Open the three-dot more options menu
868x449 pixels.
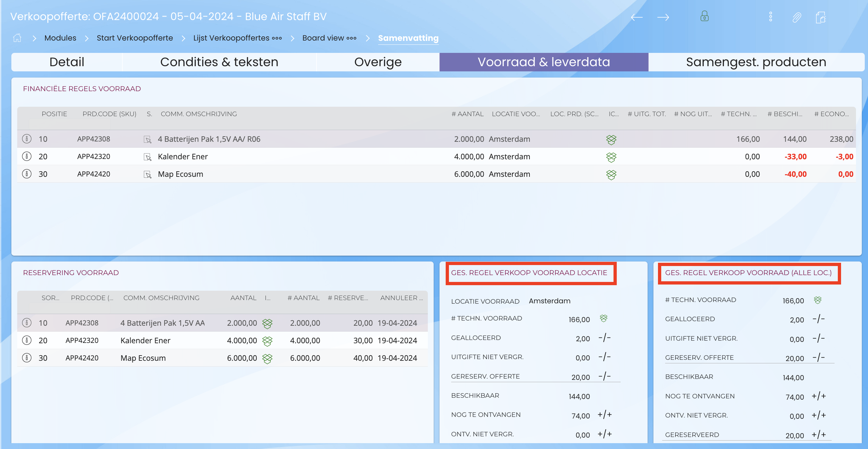coord(771,17)
